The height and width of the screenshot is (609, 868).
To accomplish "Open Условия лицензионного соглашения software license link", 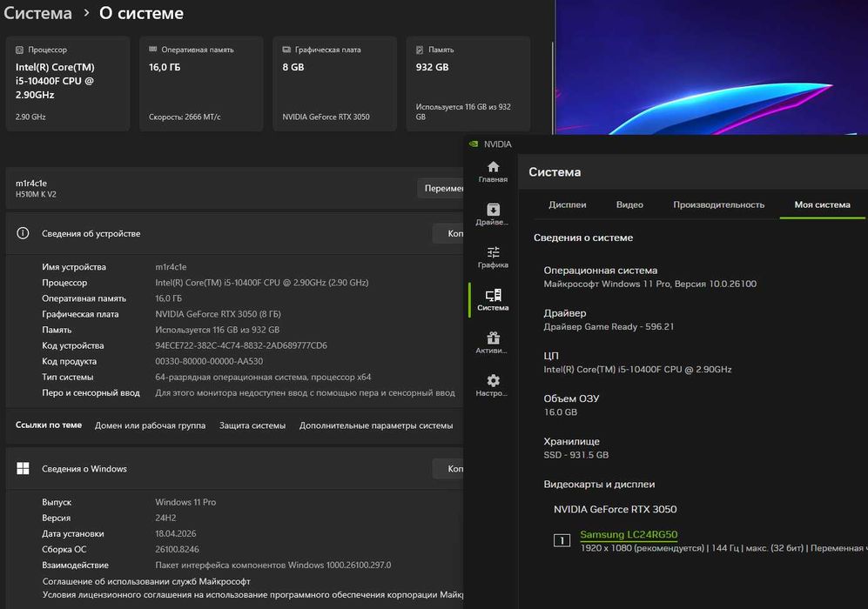I will [252, 594].
